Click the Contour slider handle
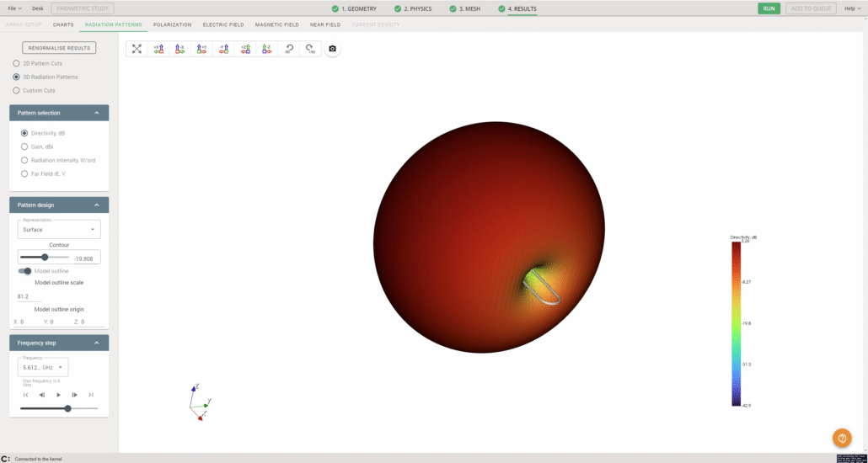The width and height of the screenshot is (868, 463). (45, 257)
